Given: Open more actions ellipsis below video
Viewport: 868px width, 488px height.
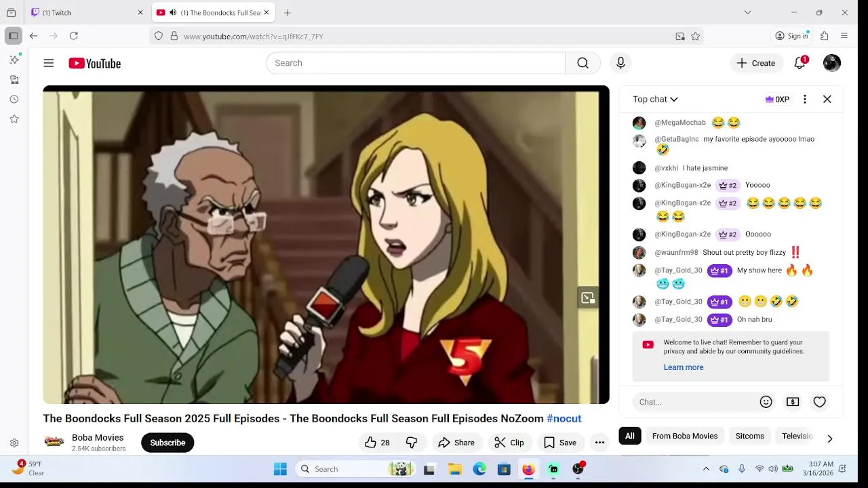Looking at the screenshot, I should (599, 443).
